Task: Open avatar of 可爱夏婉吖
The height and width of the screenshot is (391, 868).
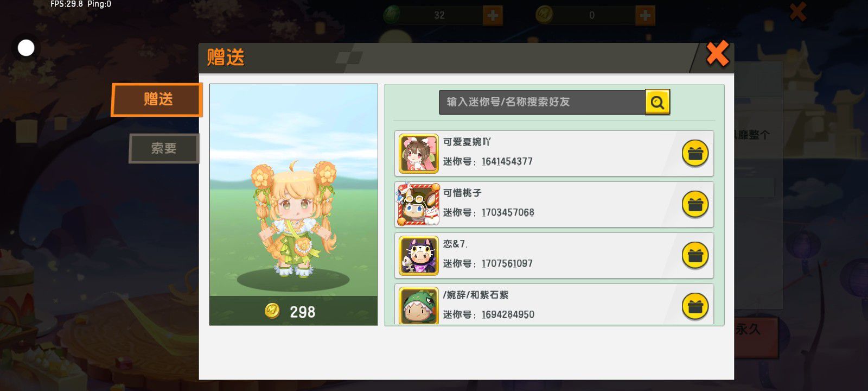Action: (x=419, y=154)
